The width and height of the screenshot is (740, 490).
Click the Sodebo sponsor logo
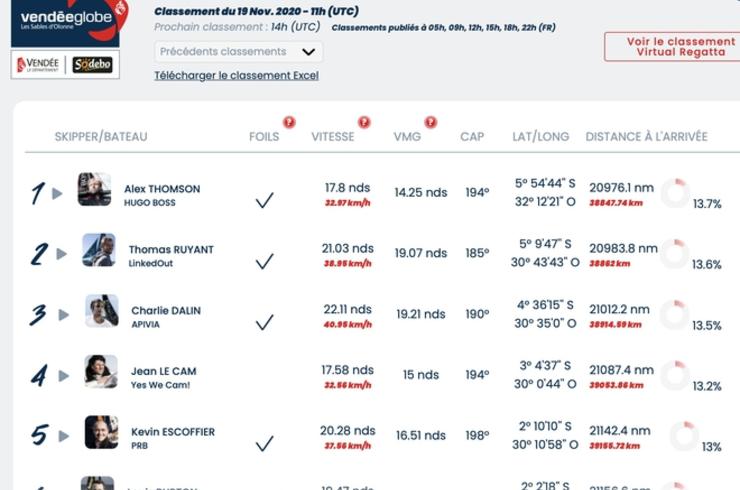tap(92, 64)
